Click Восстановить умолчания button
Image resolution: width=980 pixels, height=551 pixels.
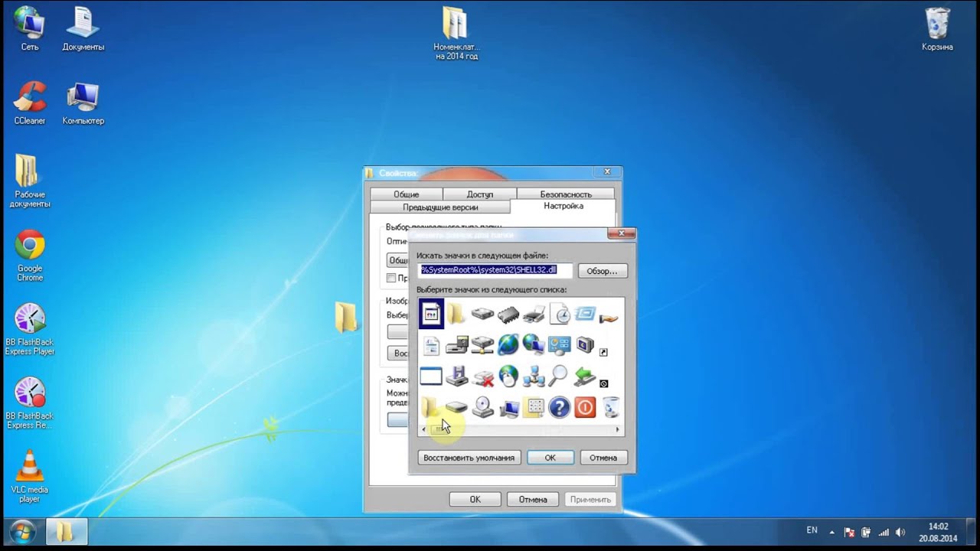point(469,458)
